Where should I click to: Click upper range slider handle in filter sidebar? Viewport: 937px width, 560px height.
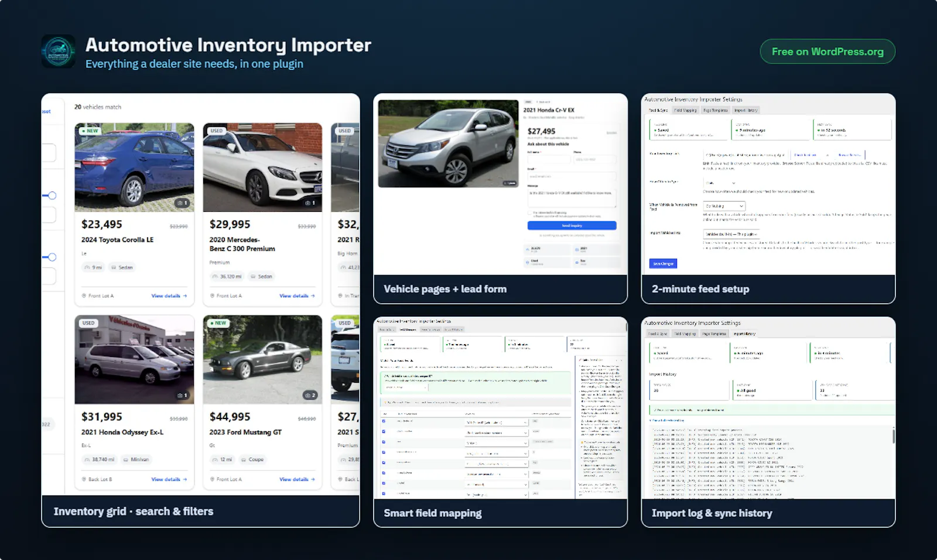(x=52, y=195)
